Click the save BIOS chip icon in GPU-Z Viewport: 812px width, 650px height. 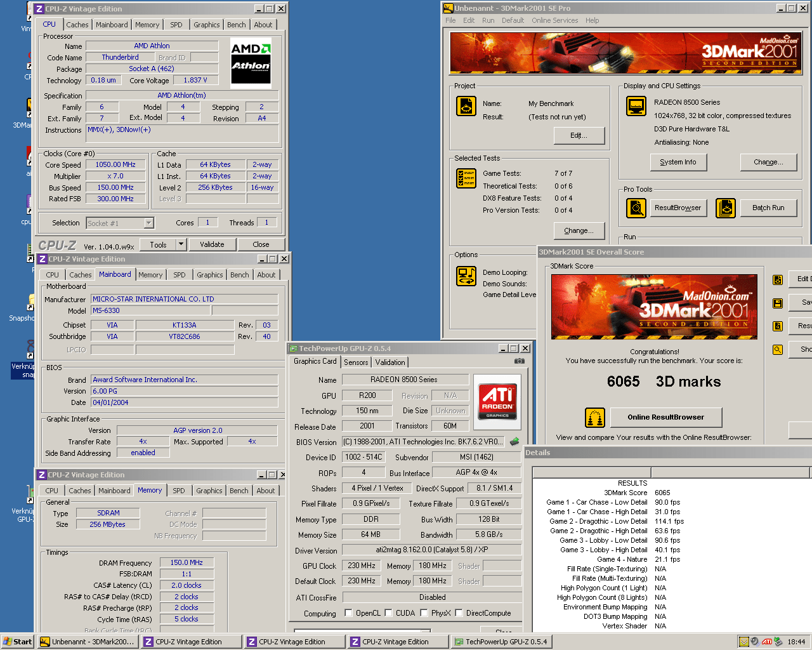[x=514, y=441]
